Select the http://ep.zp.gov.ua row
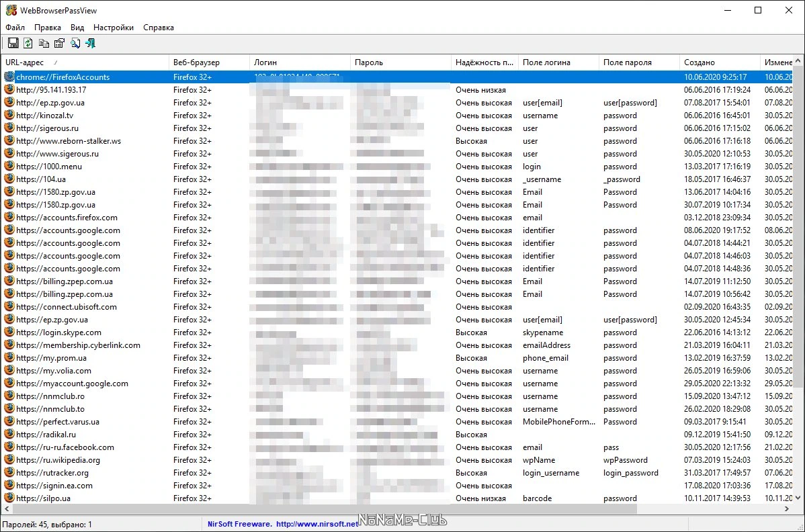The width and height of the screenshot is (805, 532). pos(397,103)
